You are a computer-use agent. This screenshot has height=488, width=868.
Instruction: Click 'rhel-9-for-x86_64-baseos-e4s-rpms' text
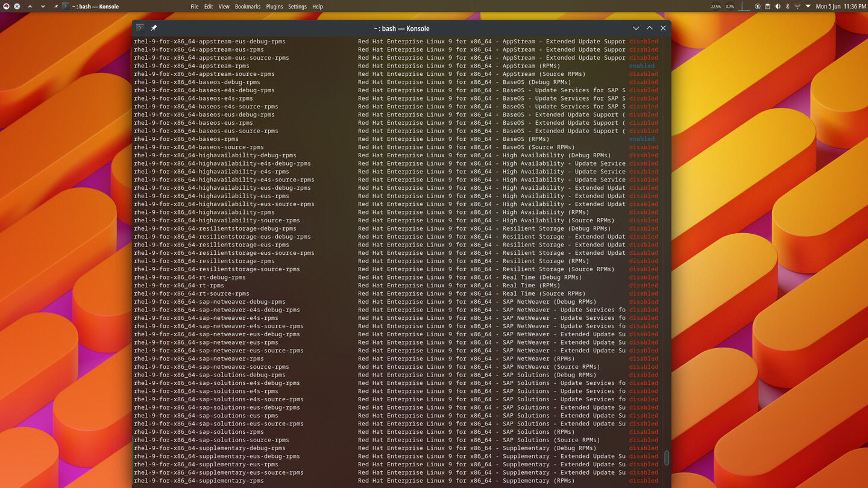(x=193, y=98)
